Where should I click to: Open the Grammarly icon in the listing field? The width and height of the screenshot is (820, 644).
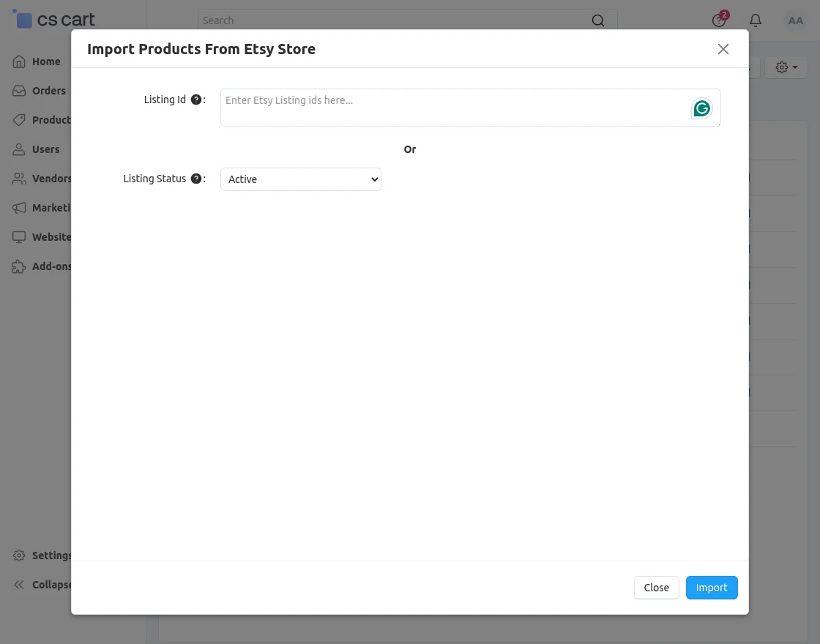point(701,109)
